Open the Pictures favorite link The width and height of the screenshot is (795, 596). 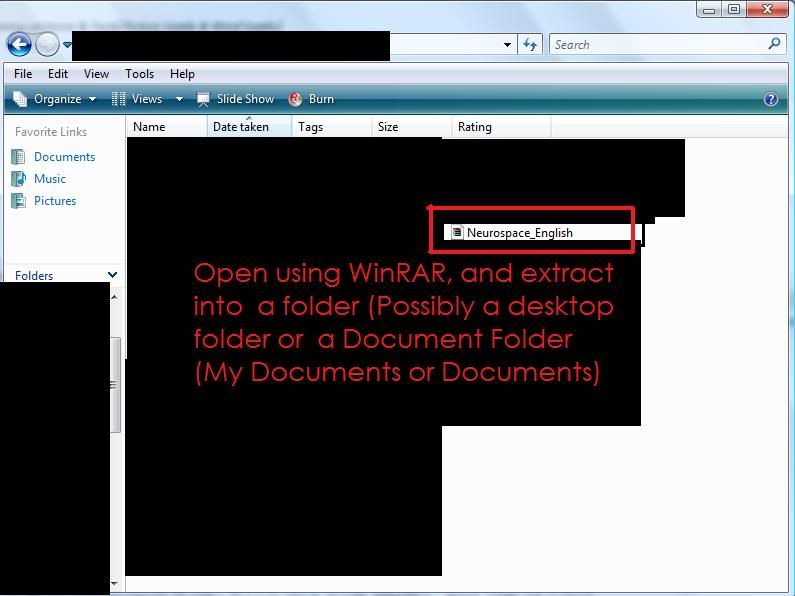pyautogui.click(x=54, y=201)
